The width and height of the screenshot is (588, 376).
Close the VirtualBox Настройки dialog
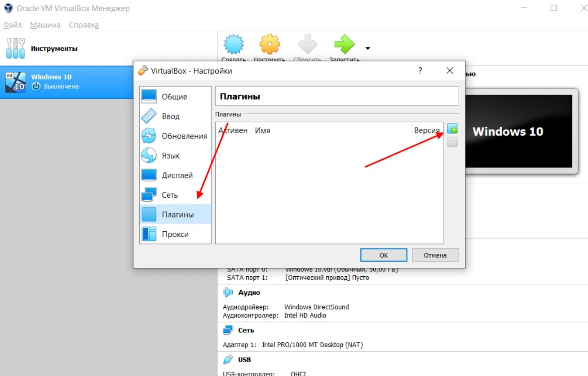(450, 71)
